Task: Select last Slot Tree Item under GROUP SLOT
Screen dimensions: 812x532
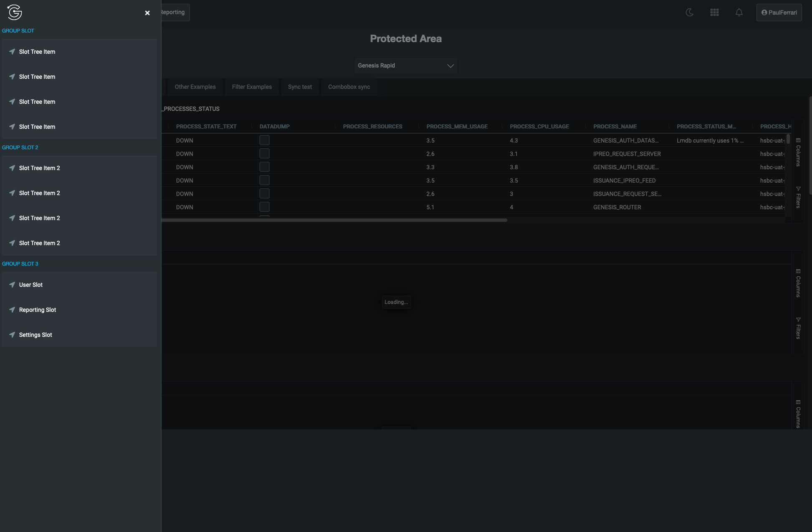Action: point(79,127)
